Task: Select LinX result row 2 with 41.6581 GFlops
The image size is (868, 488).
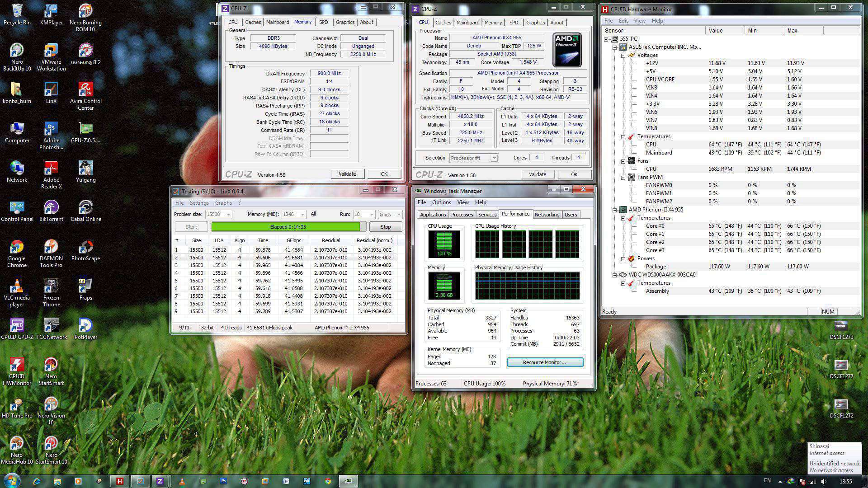Action: (x=284, y=258)
